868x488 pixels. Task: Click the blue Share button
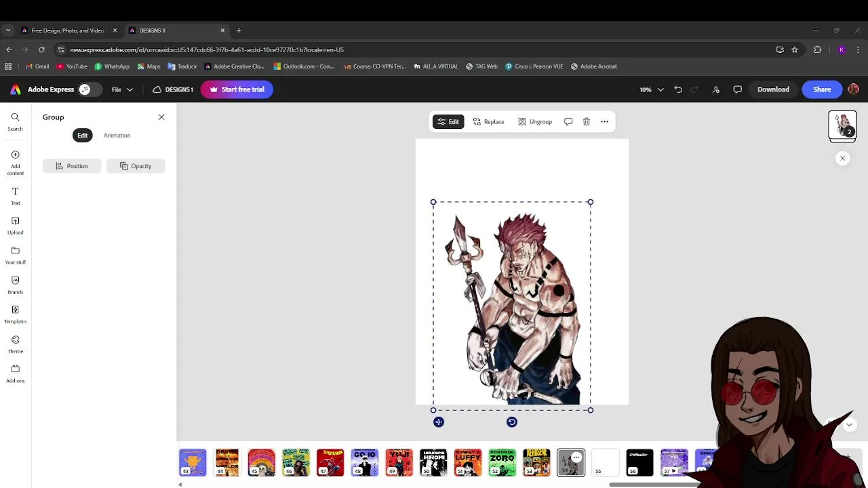tap(822, 89)
